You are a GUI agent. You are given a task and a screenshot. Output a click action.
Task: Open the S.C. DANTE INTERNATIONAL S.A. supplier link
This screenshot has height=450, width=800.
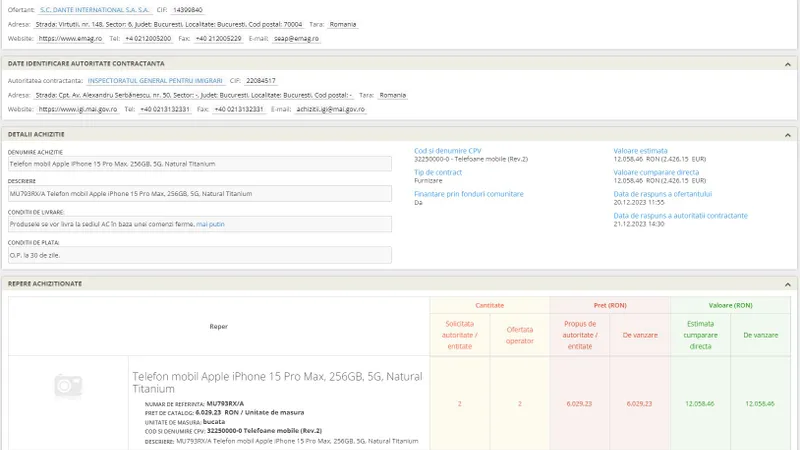pyautogui.click(x=94, y=10)
